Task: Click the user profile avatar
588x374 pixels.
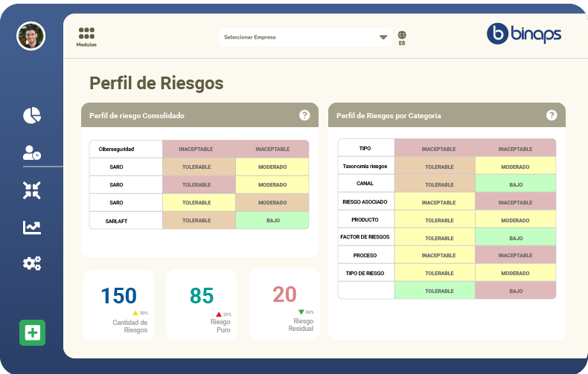Action: 31,36
